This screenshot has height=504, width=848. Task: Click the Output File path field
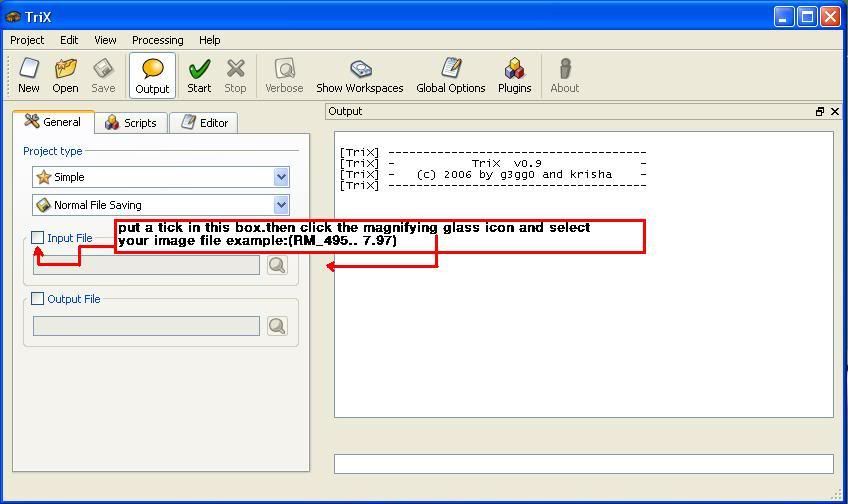146,326
